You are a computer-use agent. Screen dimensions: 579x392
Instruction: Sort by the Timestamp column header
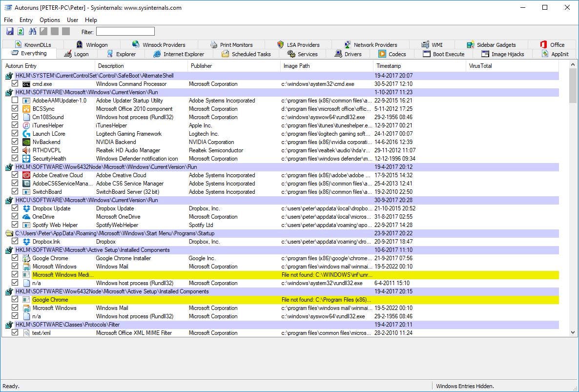(x=388, y=66)
